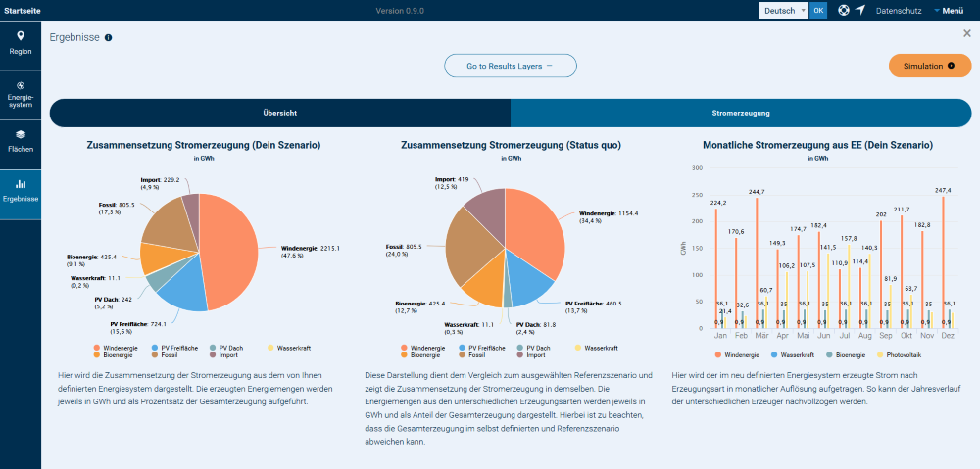This screenshot has width=980, height=469.
Task: Switch to the Übersicht tab
Action: tap(280, 113)
